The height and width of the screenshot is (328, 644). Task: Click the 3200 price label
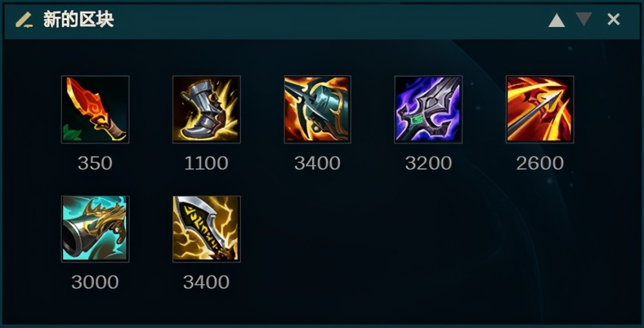[x=428, y=163]
